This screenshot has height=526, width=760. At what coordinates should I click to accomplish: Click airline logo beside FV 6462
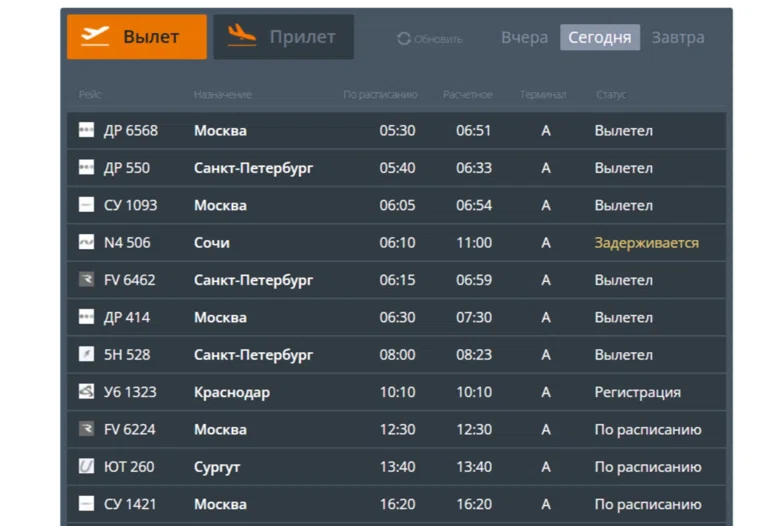pyautogui.click(x=86, y=280)
